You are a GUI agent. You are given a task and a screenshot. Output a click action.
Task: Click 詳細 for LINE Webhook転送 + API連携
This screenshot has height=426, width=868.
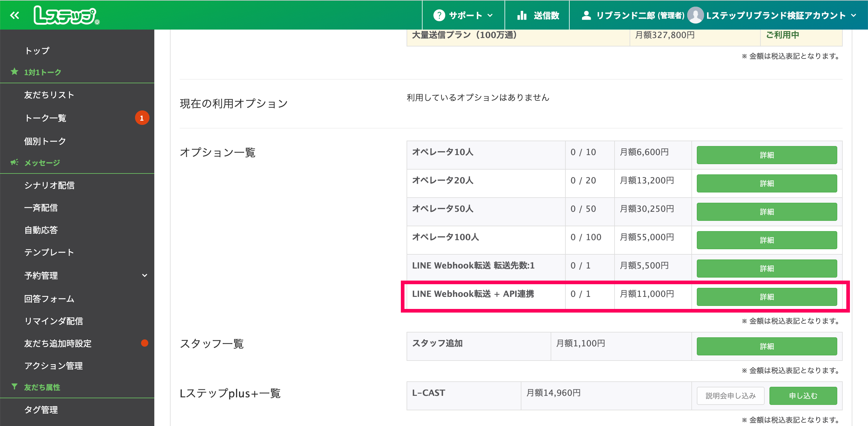pos(766,297)
